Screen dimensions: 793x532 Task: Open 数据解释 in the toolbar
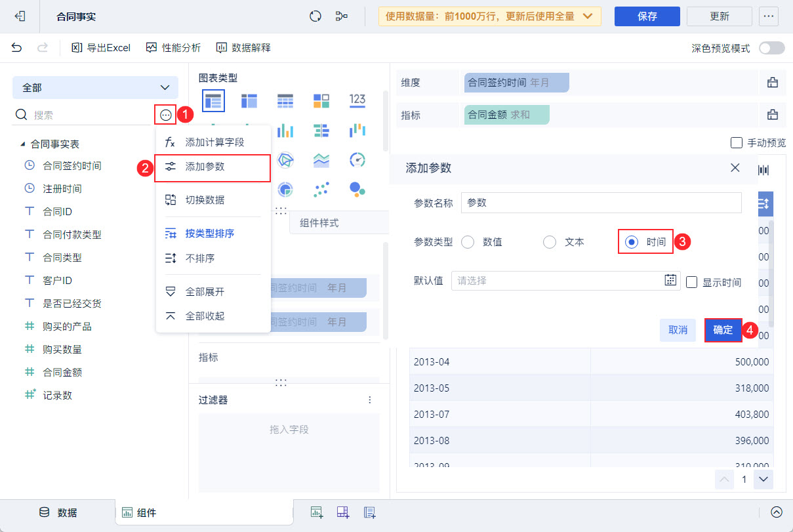(x=243, y=47)
